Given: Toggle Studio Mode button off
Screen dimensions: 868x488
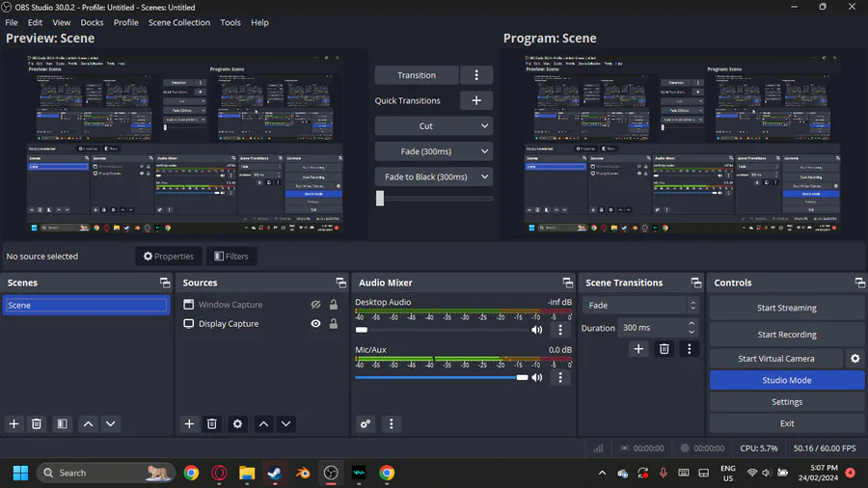Looking at the screenshot, I should 787,380.
